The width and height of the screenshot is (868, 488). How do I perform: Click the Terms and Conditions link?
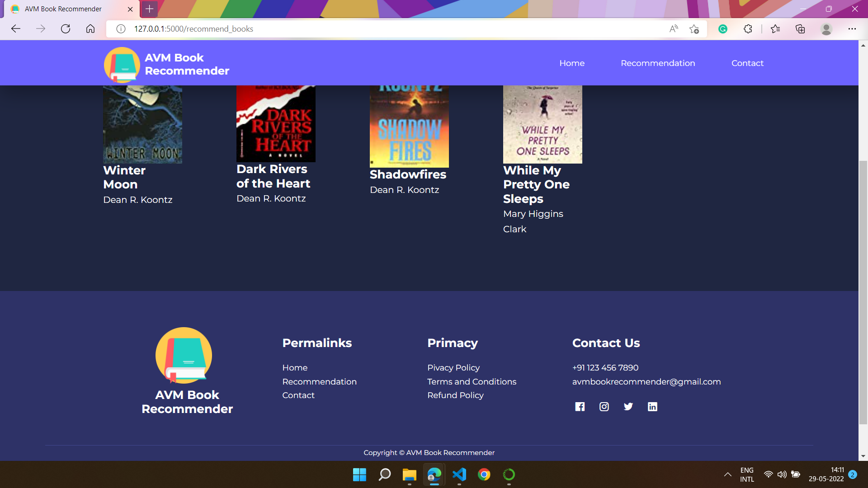point(472,382)
